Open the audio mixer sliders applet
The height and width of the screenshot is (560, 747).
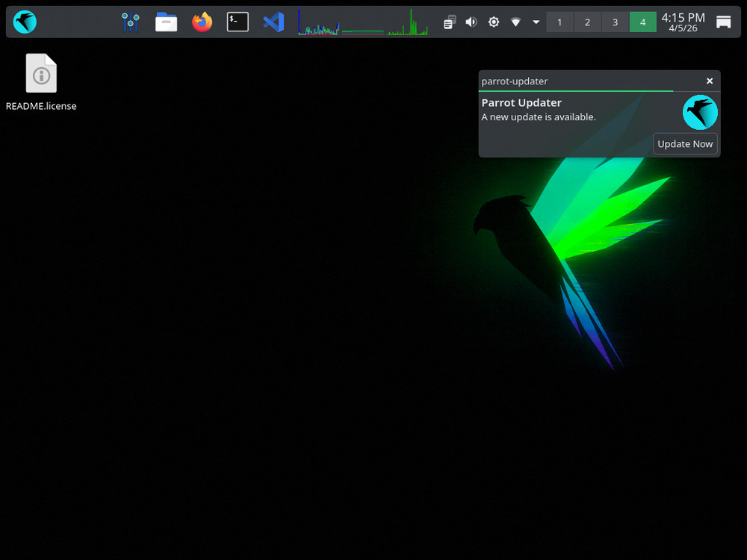(131, 22)
